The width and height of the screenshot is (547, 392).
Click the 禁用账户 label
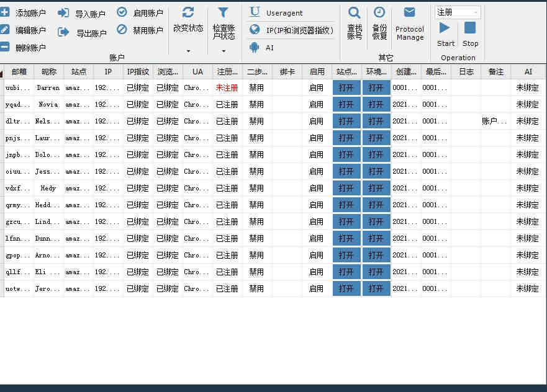click(148, 30)
